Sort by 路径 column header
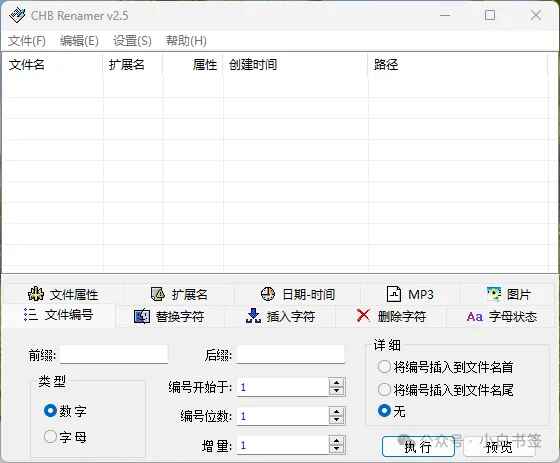The image size is (560, 463). coord(458,65)
